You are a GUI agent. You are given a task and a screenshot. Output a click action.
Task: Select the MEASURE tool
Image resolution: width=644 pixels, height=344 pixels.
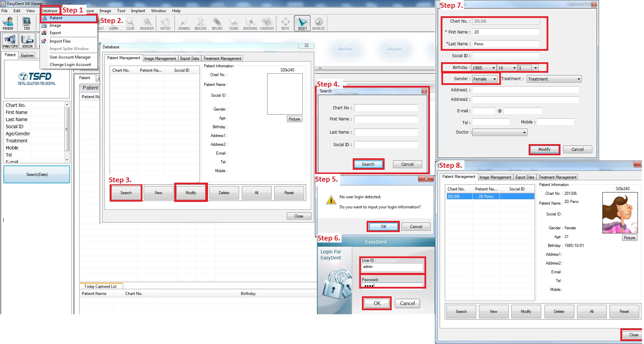coord(201,23)
